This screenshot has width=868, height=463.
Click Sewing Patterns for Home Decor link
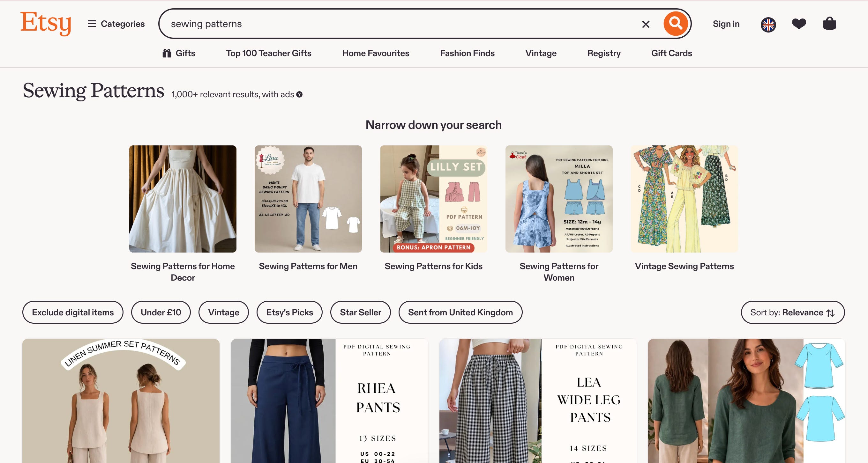[x=183, y=272]
